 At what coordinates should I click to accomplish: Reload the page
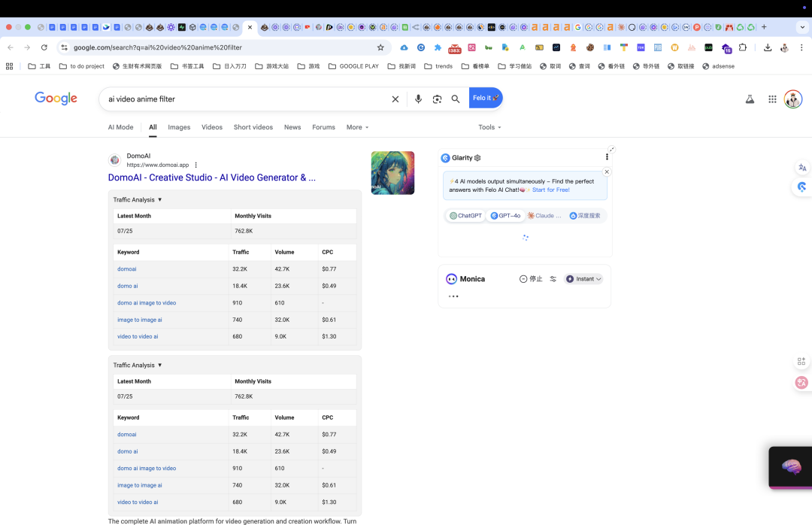(44, 47)
